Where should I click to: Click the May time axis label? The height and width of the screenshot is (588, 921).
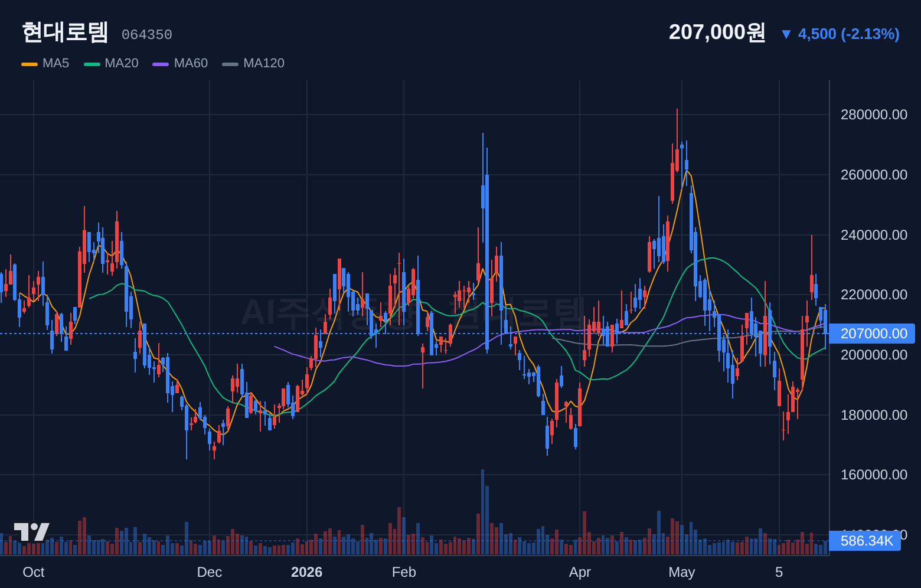[x=682, y=572]
